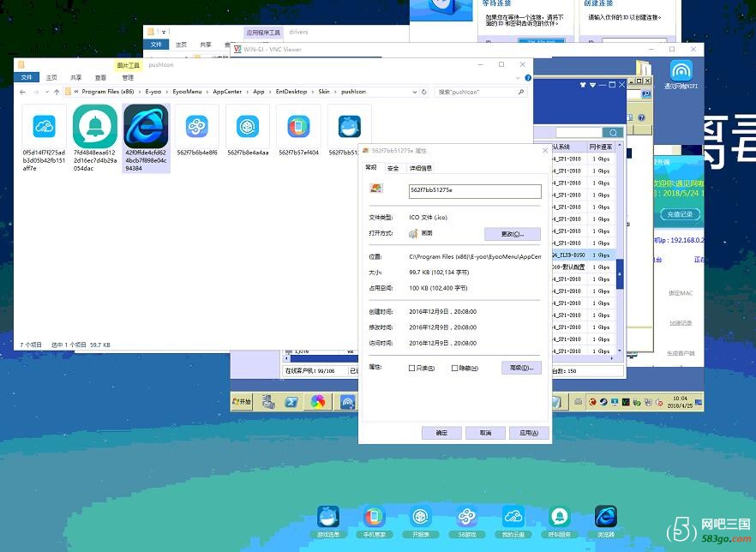Expand the Explorer ribbon chevron

point(519,78)
